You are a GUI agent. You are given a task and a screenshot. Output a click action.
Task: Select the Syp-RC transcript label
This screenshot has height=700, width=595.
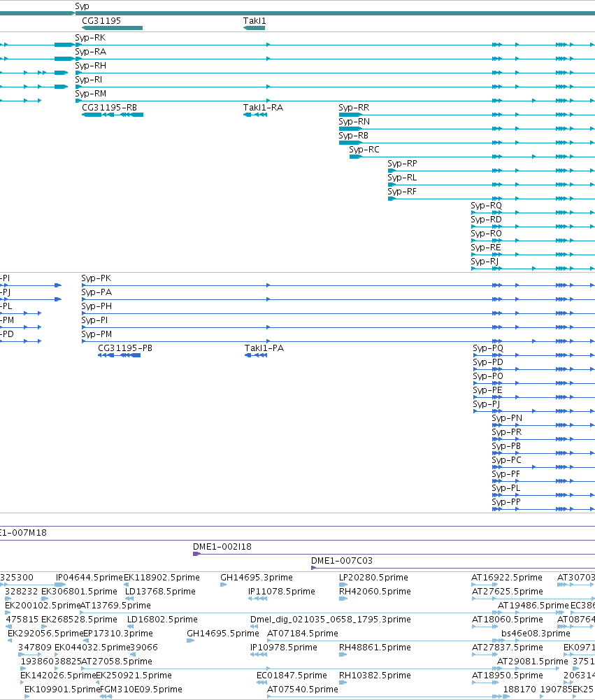pyautogui.click(x=364, y=150)
